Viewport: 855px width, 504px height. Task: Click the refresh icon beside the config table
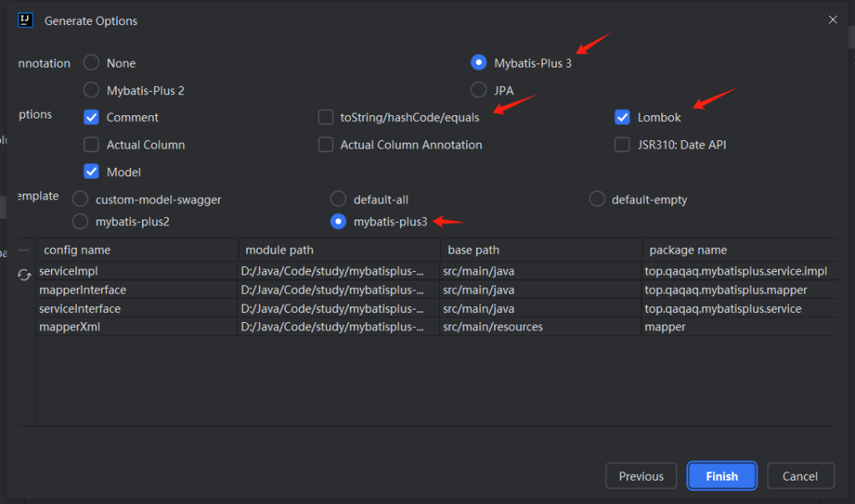pos(24,275)
